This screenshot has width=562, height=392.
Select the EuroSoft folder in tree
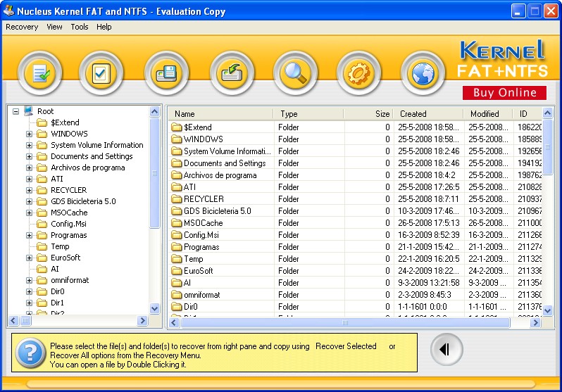(x=65, y=258)
